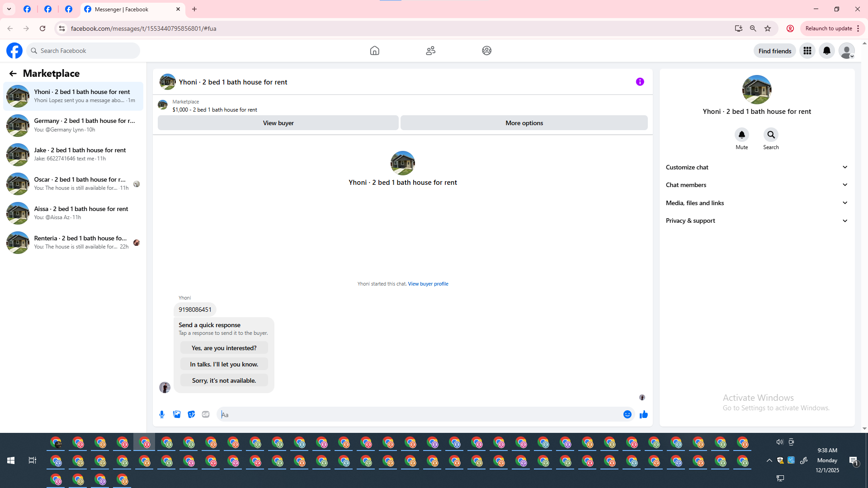Click the browser address bar URL
Screen dimensions: 868x488
point(143,28)
